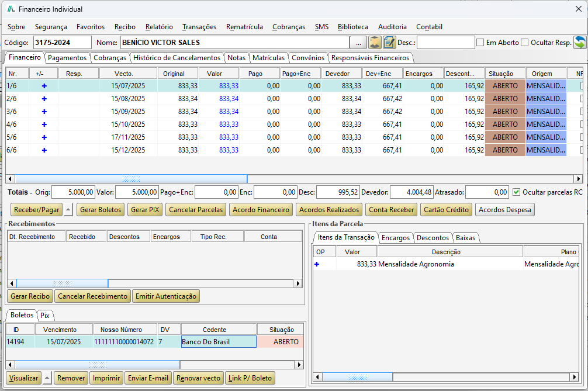Open the Segurança menu
Screen dimensions: 588x391
click(51, 27)
